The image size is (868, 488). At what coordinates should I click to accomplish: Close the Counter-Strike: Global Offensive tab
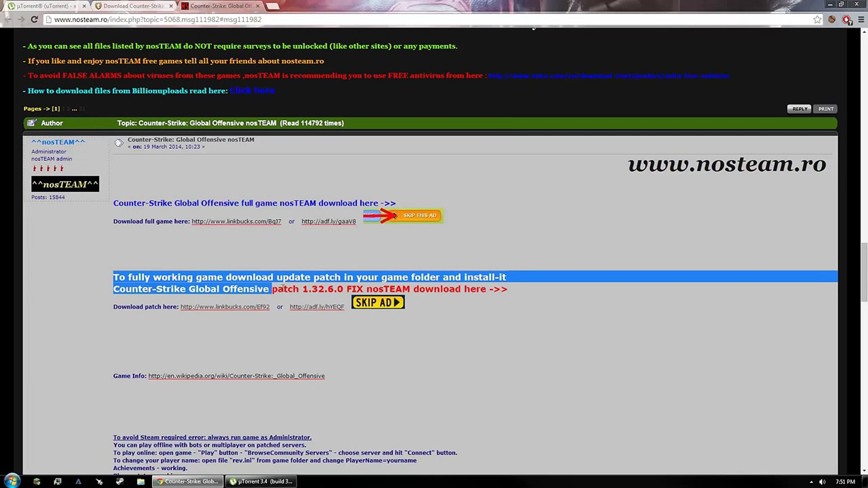258,6
